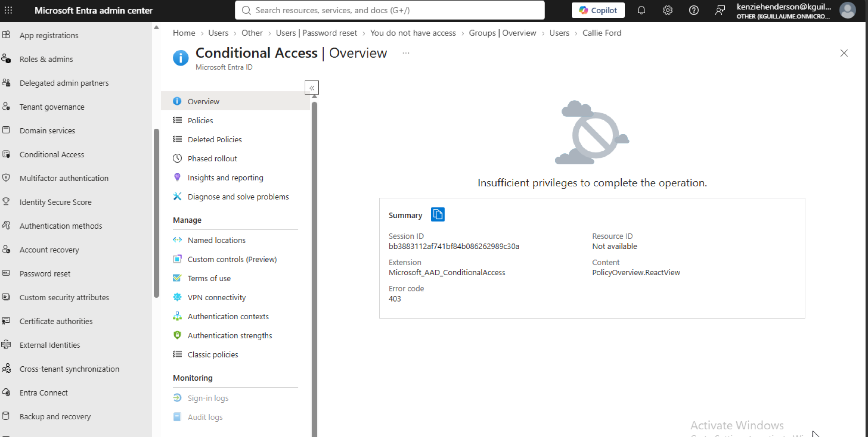Viewport: 868px width, 437px height.
Task: Click the Identity Secure Score trophy icon
Action: (6, 202)
